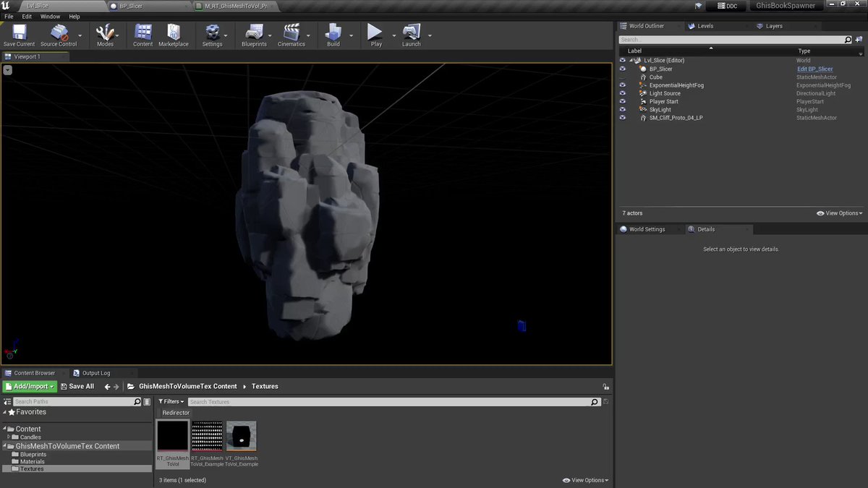Select the Materials folder
868x488 pixels.
33,461
